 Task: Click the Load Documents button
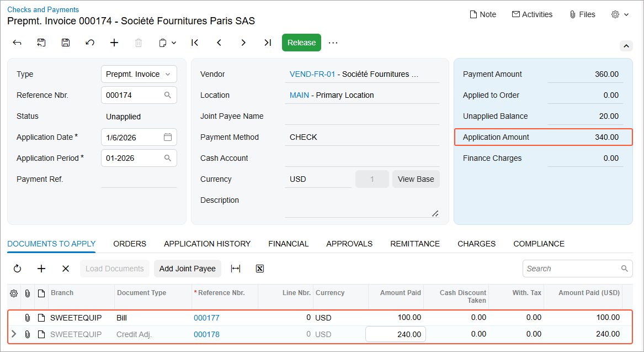point(115,269)
